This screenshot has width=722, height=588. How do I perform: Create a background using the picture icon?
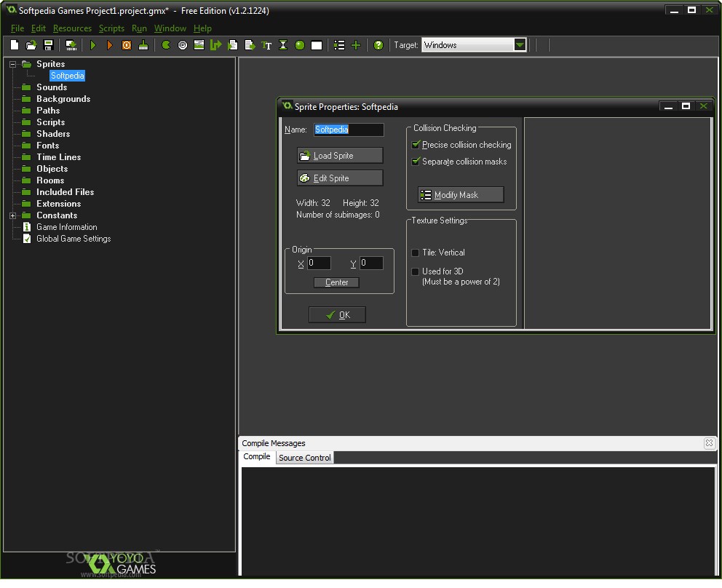click(199, 45)
